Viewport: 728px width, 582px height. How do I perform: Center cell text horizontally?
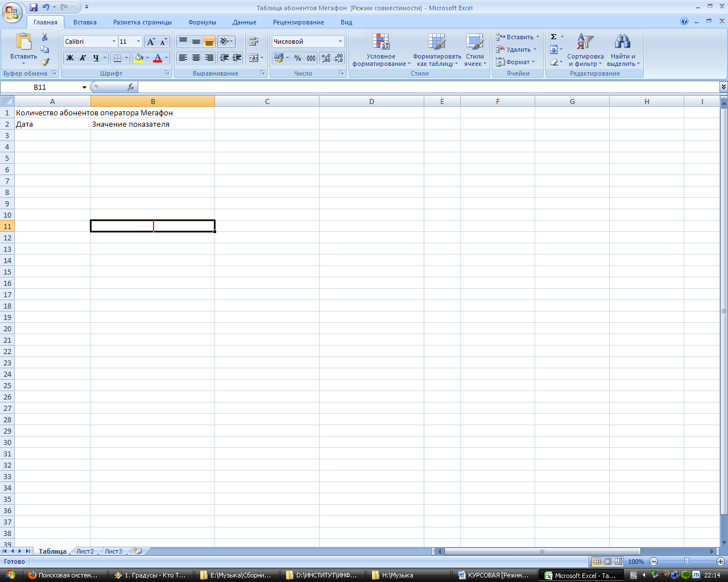[196, 58]
